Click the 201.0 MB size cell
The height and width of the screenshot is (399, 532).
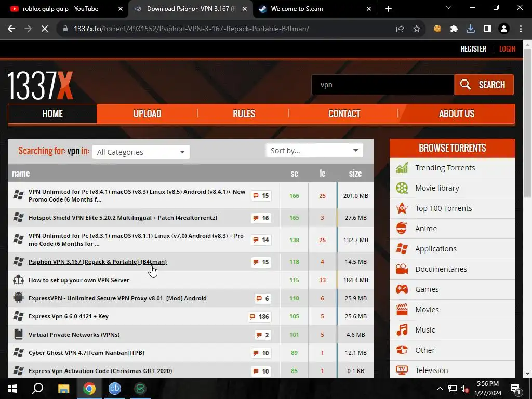(x=355, y=196)
